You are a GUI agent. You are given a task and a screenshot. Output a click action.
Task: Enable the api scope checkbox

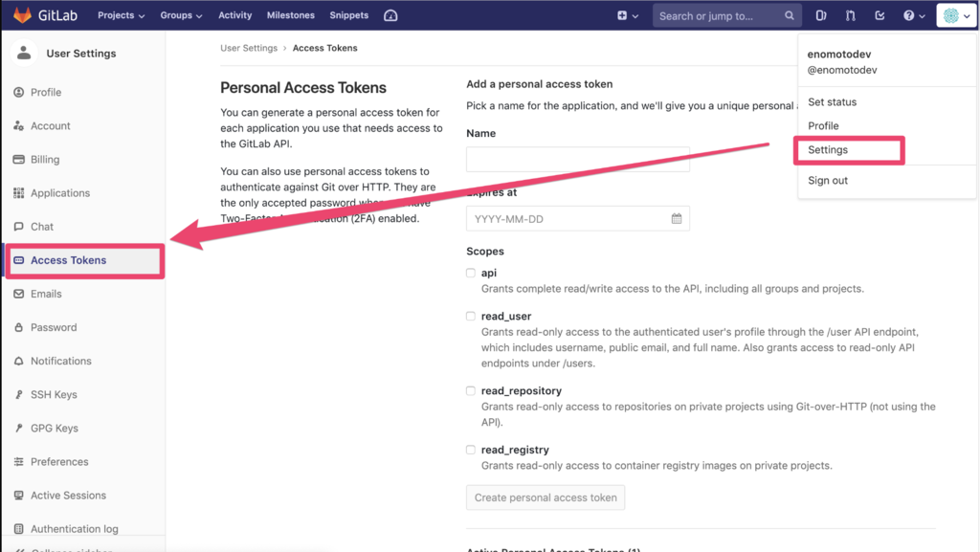[x=471, y=273]
